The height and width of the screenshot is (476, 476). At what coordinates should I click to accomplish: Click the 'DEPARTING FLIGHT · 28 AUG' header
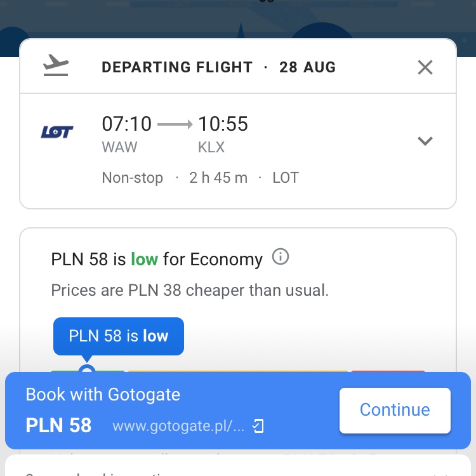click(218, 67)
